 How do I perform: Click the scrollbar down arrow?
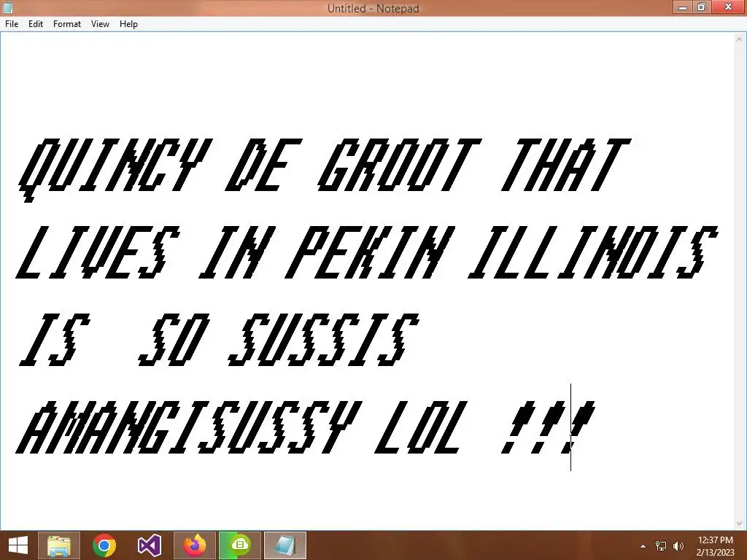point(740,524)
